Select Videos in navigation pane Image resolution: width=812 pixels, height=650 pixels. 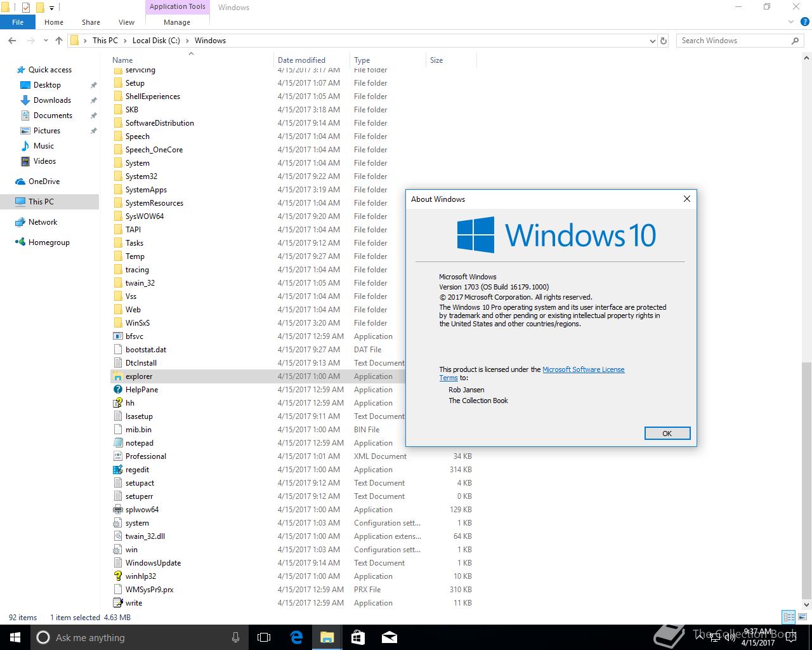point(44,161)
